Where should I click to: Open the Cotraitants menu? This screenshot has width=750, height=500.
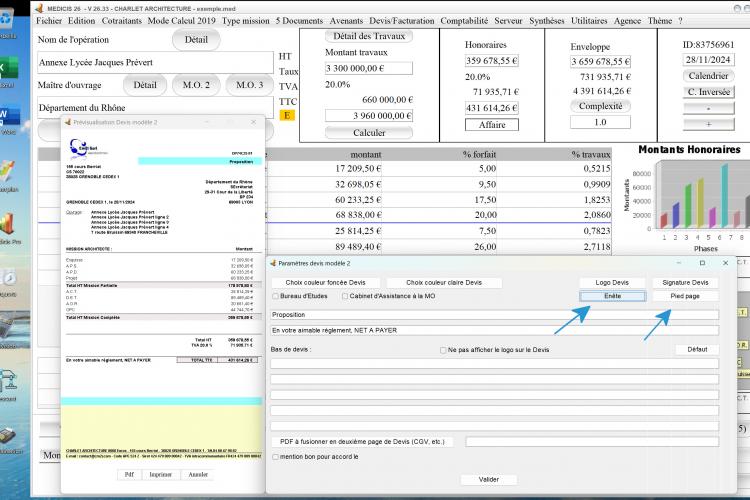coord(121,21)
